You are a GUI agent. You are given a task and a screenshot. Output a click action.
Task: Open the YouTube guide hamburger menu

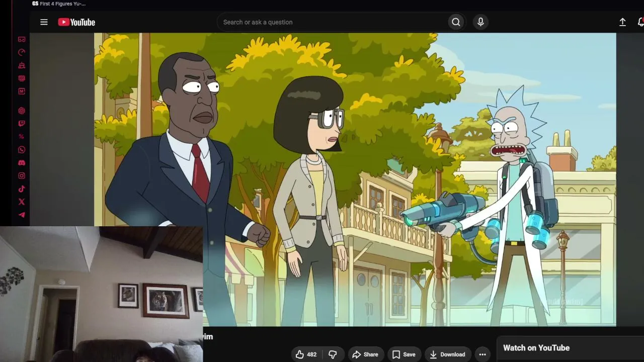[x=44, y=22]
